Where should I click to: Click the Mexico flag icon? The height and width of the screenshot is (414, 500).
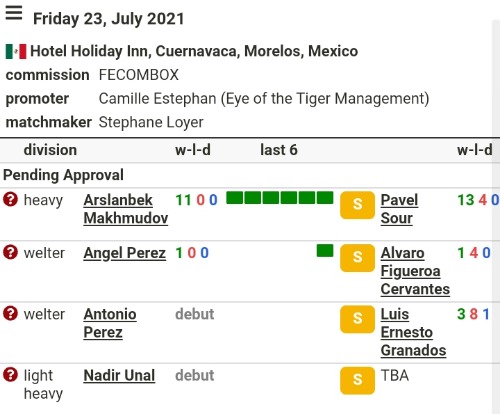16,52
